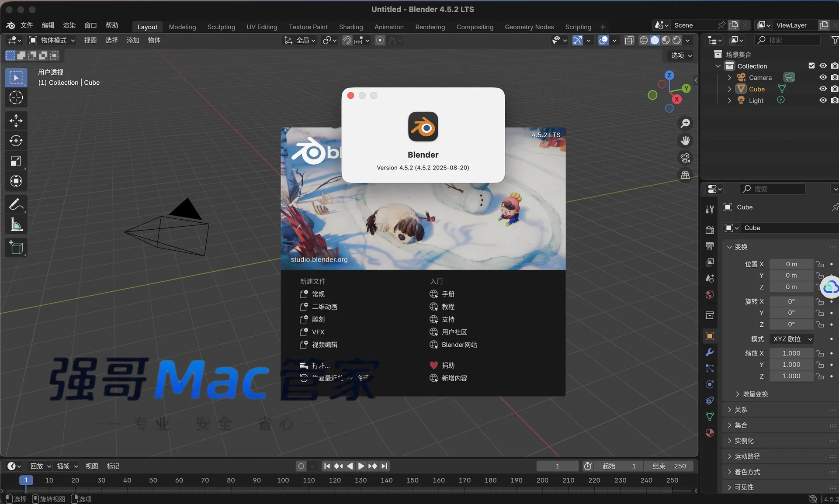Open the Render menu in menu bar
Image resolution: width=839 pixels, height=504 pixels.
(x=69, y=25)
